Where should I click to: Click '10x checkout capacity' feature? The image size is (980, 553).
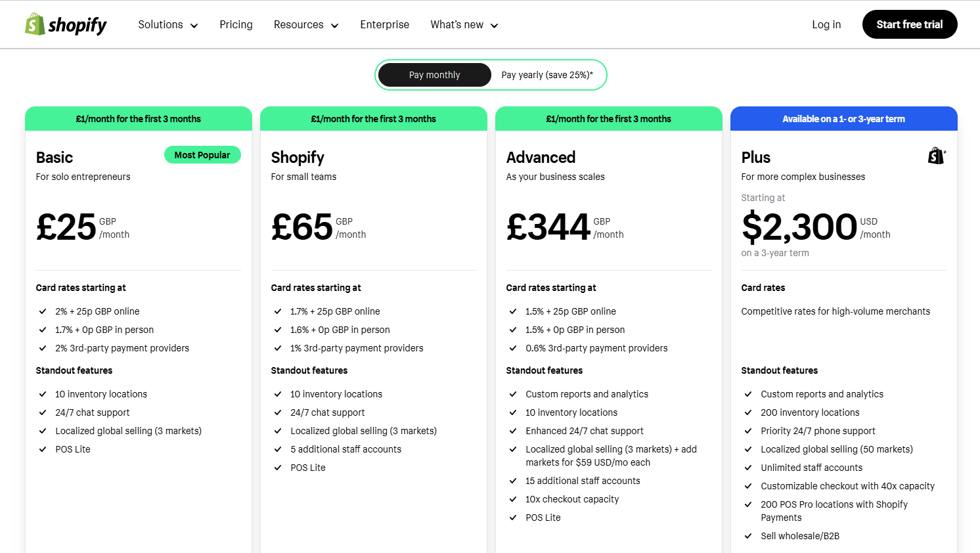pos(572,499)
